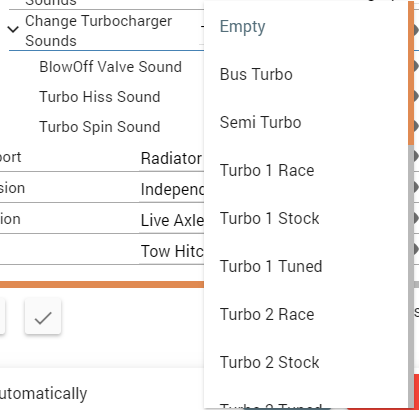Select the BlowOff Valve Sound item
419x410 pixels.
tap(110, 67)
